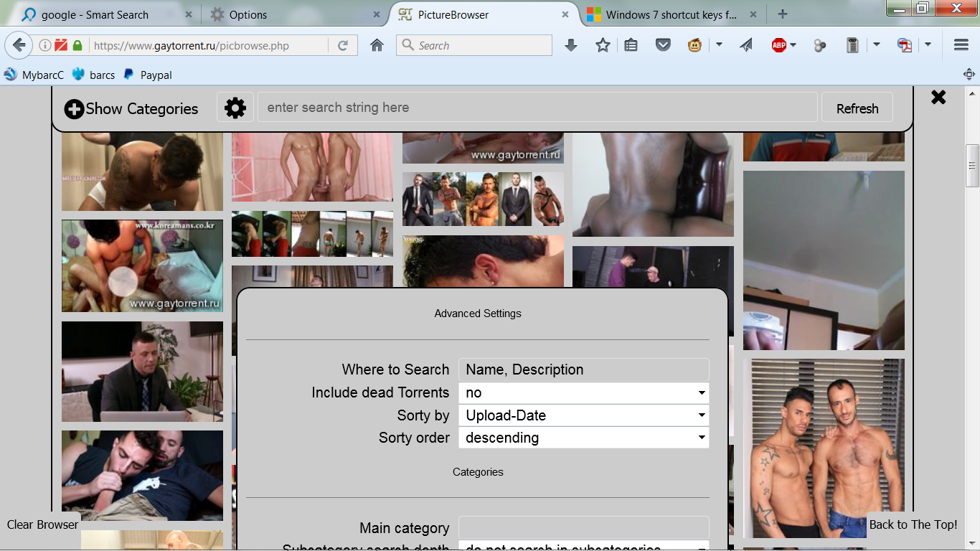Click the Clear Browser link
The width and height of the screenshot is (980, 551).
coord(42,524)
